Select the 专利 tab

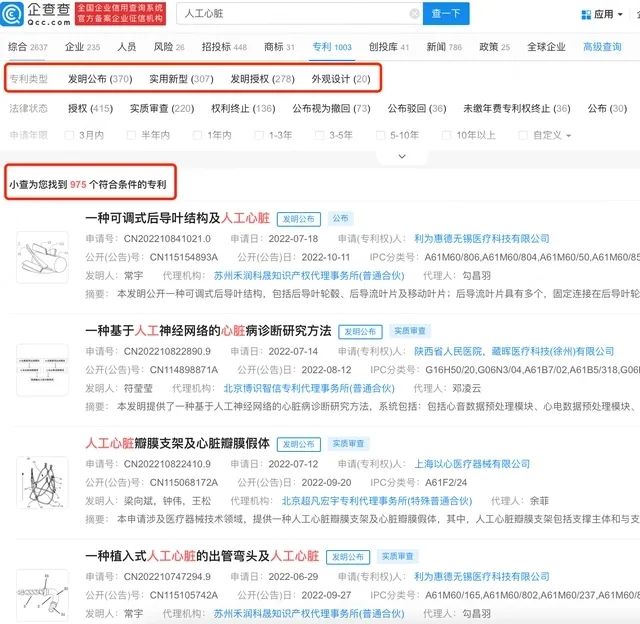[x=332, y=47]
